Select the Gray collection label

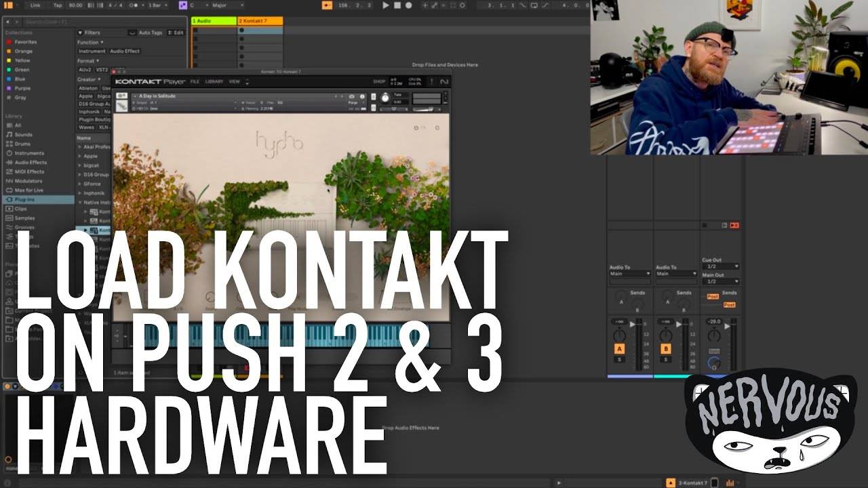pyautogui.click(x=20, y=98)
